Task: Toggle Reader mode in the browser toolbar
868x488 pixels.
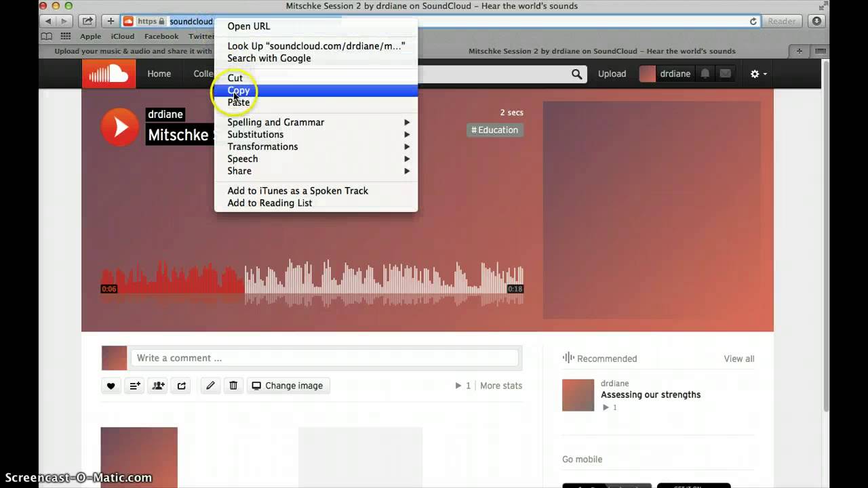Action: coord(781,21)
